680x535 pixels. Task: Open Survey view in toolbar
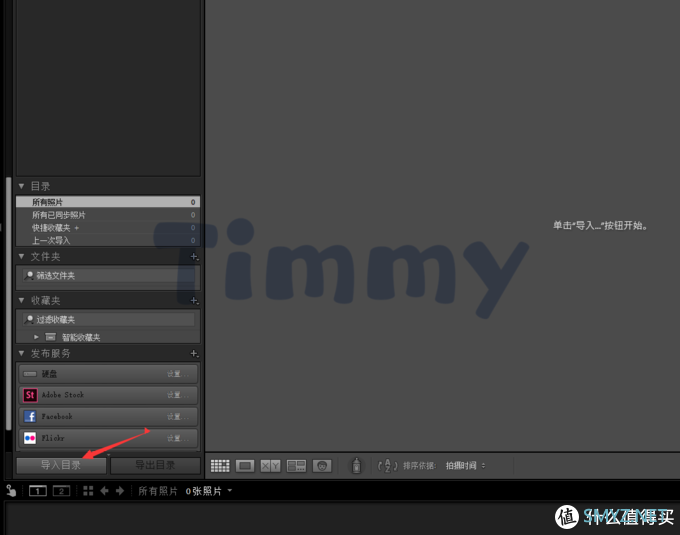[297, 466]
